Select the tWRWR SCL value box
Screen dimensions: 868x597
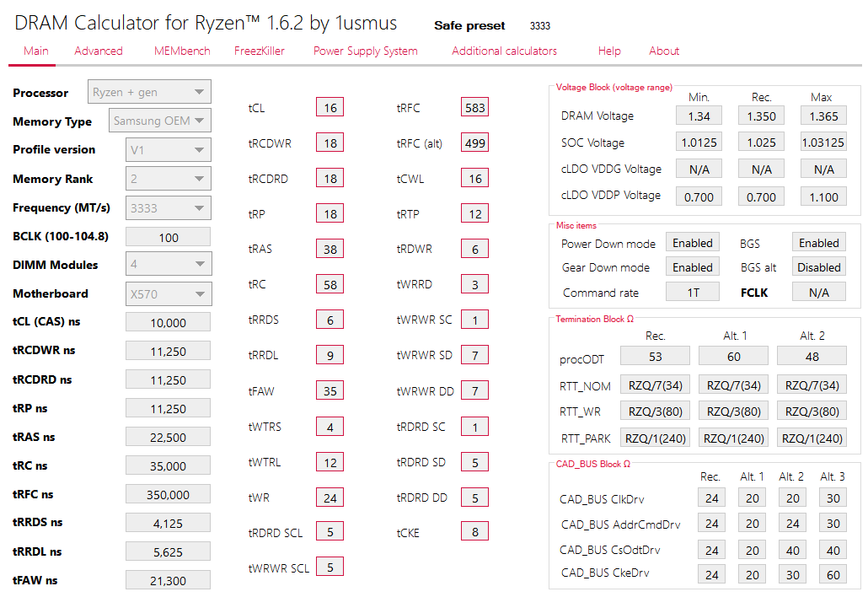click(x=330, y=567)
